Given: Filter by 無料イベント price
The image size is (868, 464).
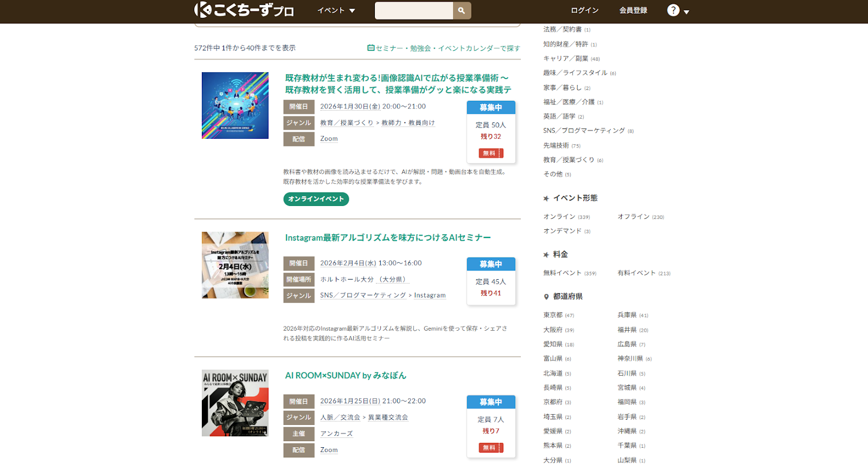Looking at the screenshot, I should (562, 273).
